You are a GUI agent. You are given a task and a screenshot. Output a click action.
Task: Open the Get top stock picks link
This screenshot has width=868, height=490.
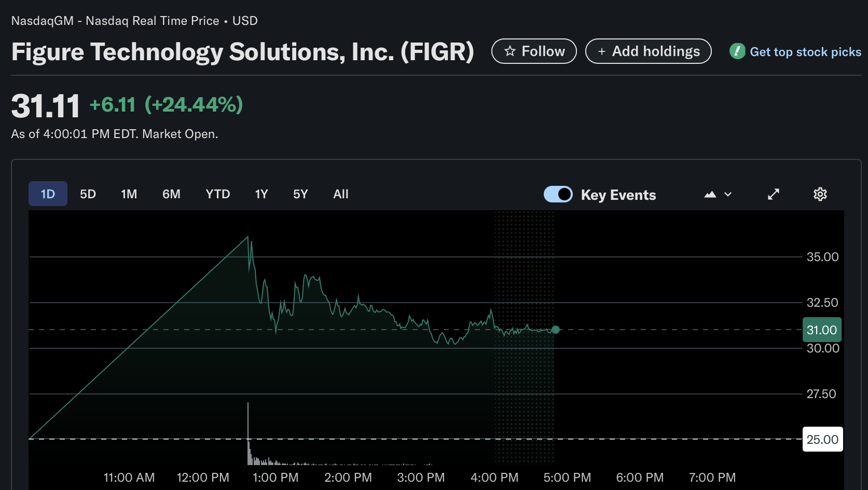tap(805, 52)
